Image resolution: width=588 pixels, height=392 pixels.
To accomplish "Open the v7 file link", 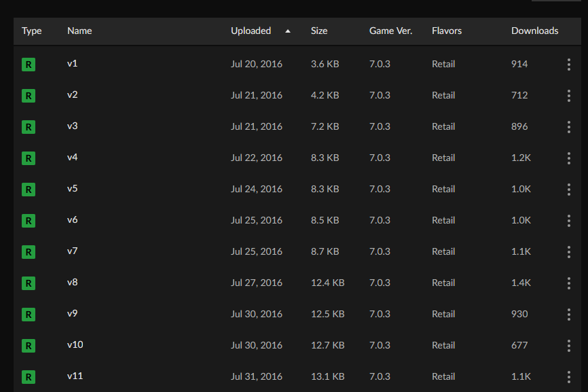I will (73, 251).
